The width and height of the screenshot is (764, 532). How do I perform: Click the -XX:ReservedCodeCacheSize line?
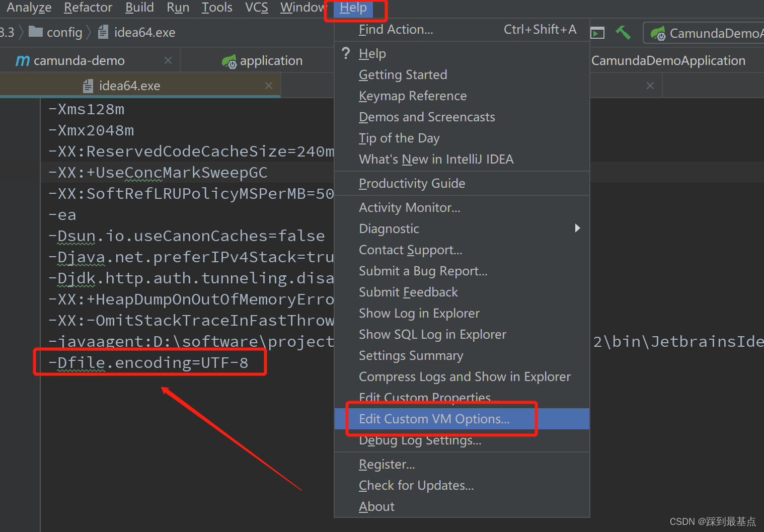tap(191, 151)
